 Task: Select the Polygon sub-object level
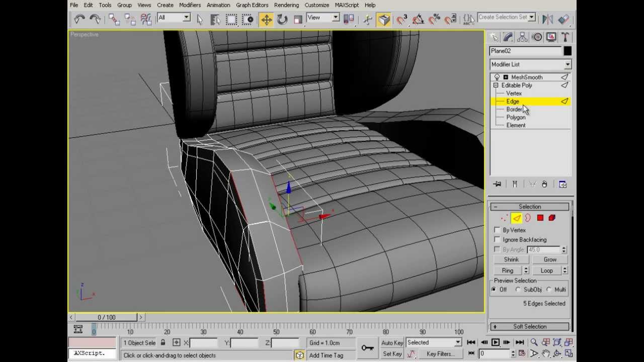516,117
